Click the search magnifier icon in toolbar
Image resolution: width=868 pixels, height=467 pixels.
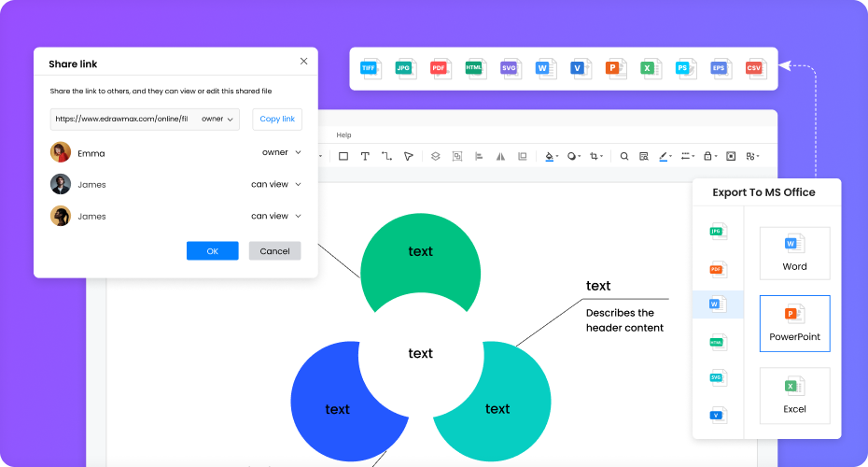[x=624, y=156]
